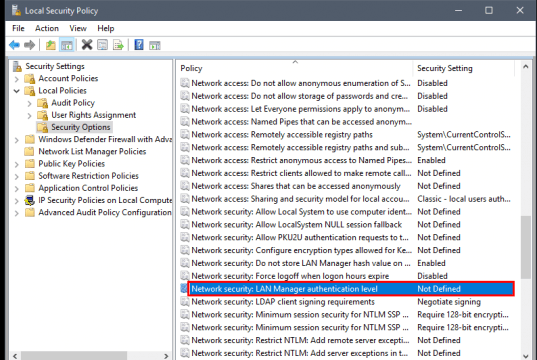The height and width of the screenshot is (360, 537).
Task: Open the Properties toolbar icon
Action: [x=102, y=45]
